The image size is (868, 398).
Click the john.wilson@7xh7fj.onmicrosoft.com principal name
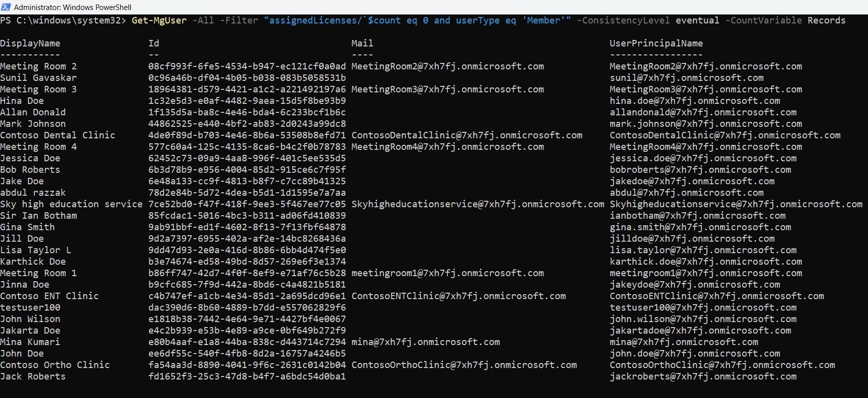pyautogui.click(x=703, y=319)
